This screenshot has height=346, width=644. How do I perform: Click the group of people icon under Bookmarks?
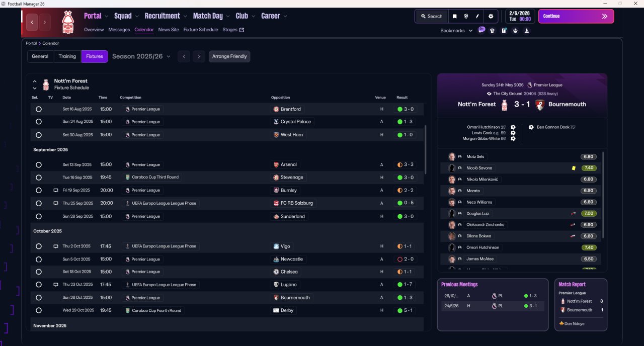point(515,31)
